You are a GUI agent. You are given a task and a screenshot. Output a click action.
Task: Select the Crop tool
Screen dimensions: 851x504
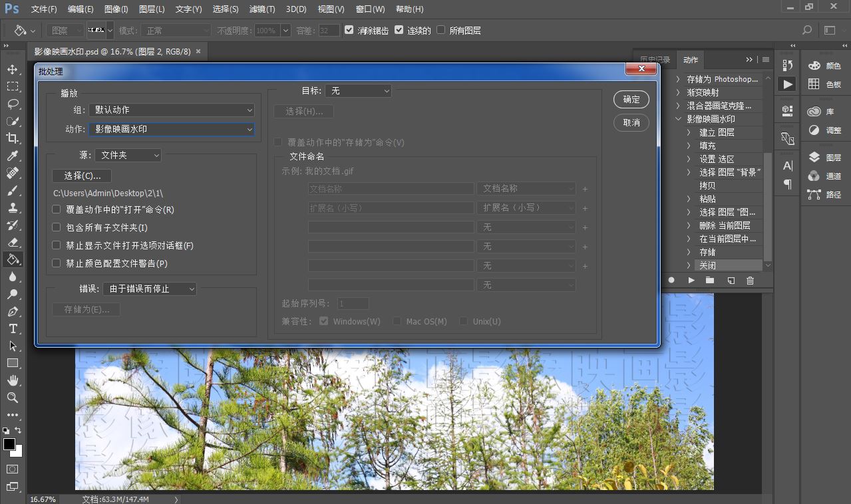13,138
